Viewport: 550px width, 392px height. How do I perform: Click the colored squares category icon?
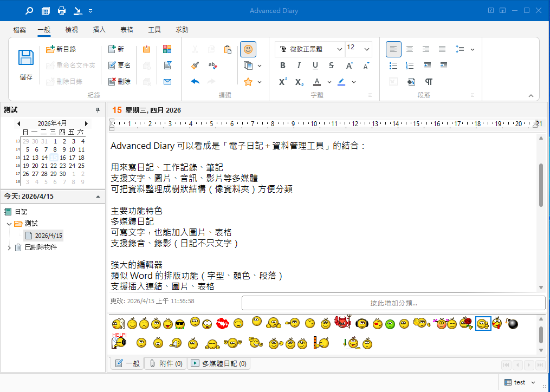click(x=167, y=49)
